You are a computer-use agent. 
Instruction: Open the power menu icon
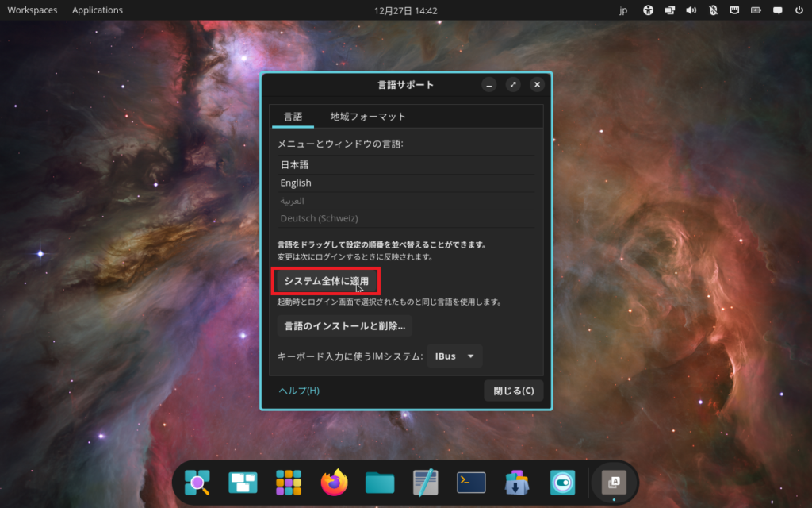(x=798, y=10)
